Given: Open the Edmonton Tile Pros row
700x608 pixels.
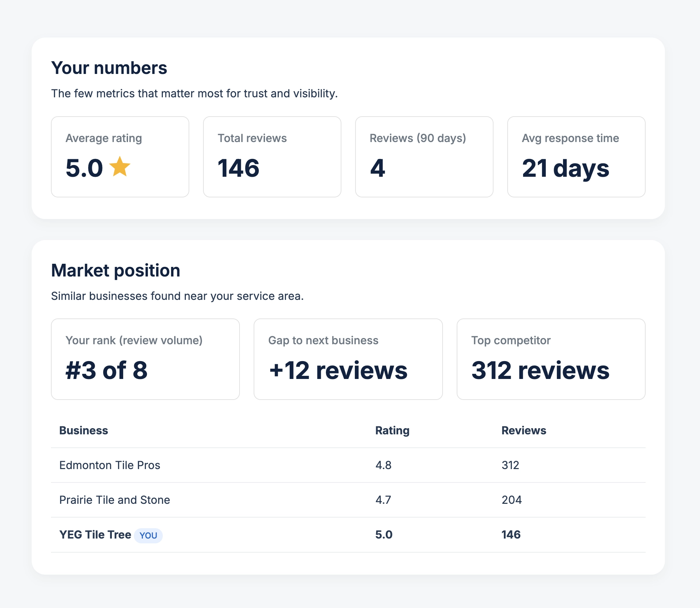Looking at the screenshot, I should click(348, 465).
